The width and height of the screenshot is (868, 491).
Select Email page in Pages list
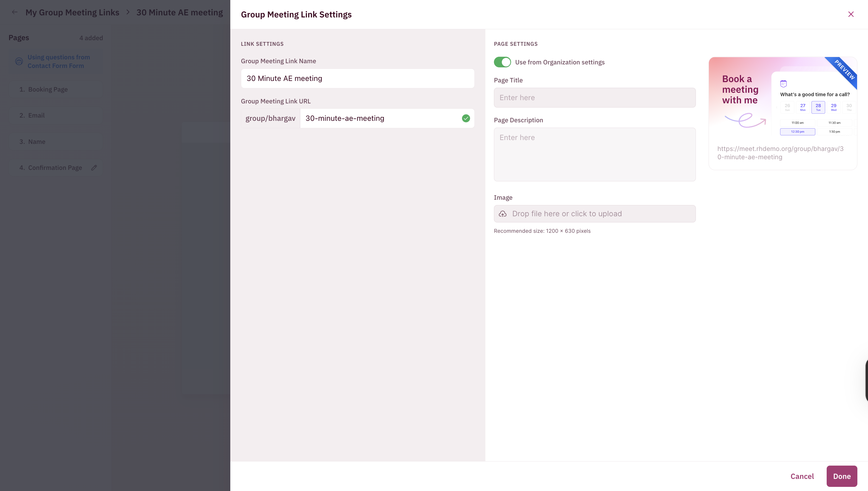36,115
